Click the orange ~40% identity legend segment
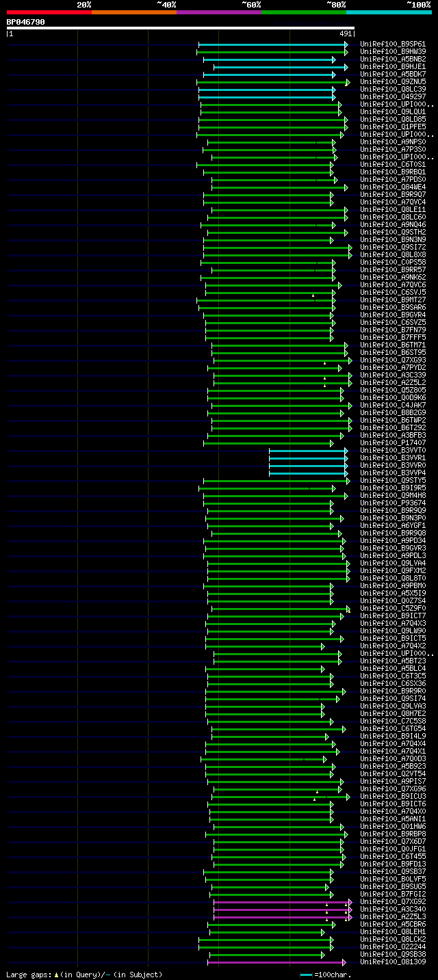 [133, 12]
